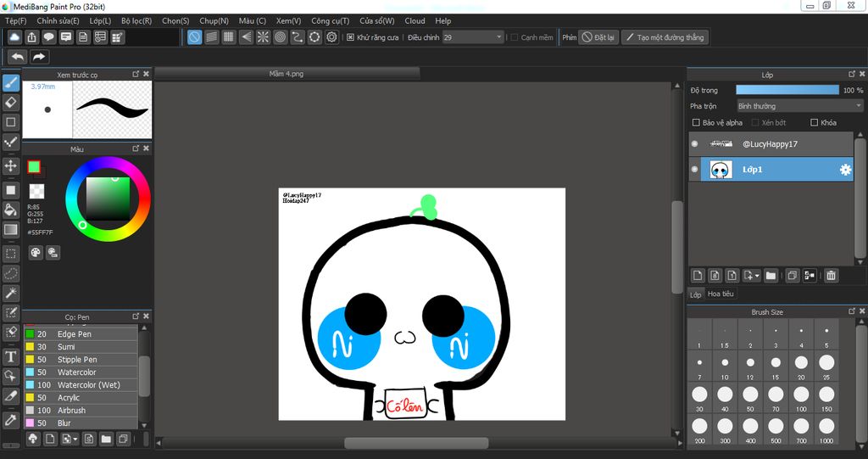Switch to the Hoa tiêu tab

tap(721, 294)
